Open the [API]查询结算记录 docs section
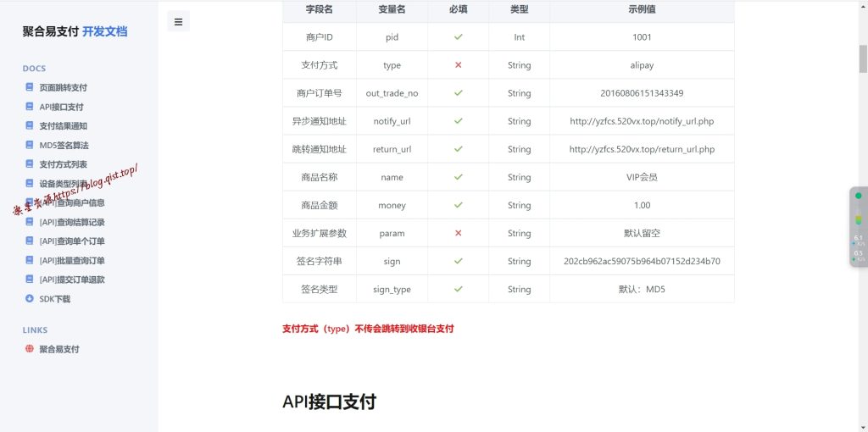868x432 pixels. point(72,222)
